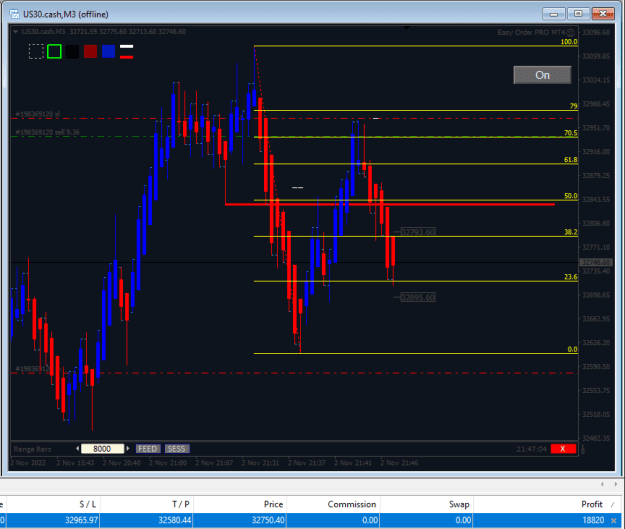Click the T / P column header

point(181,504)
